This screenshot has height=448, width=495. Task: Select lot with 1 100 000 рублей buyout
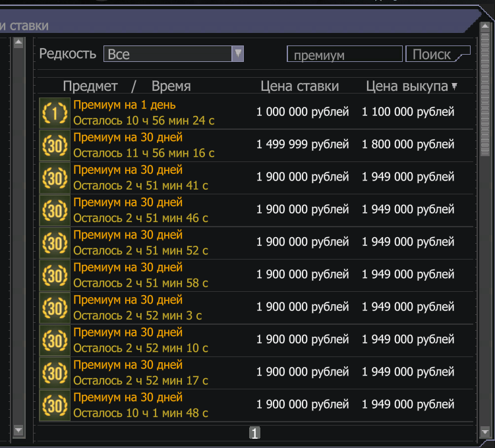click(256, 113)
